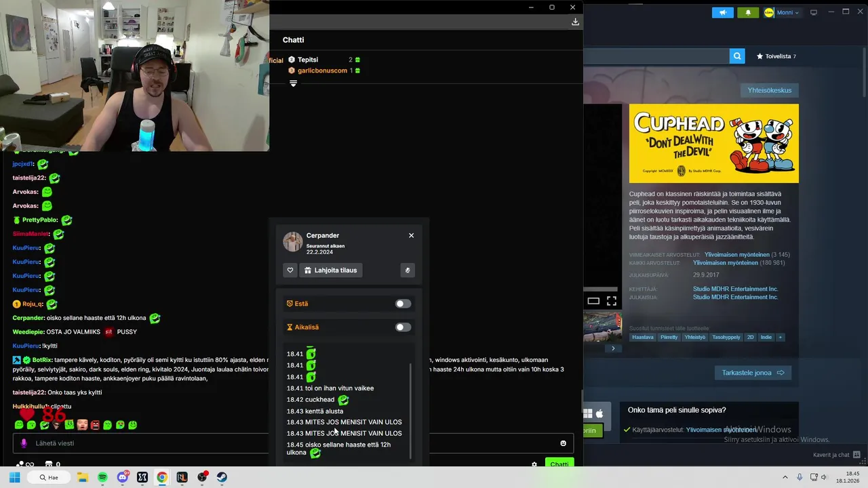868x488 pixels.
Task: Show hidden system tray icons
Action: (785, 477)
